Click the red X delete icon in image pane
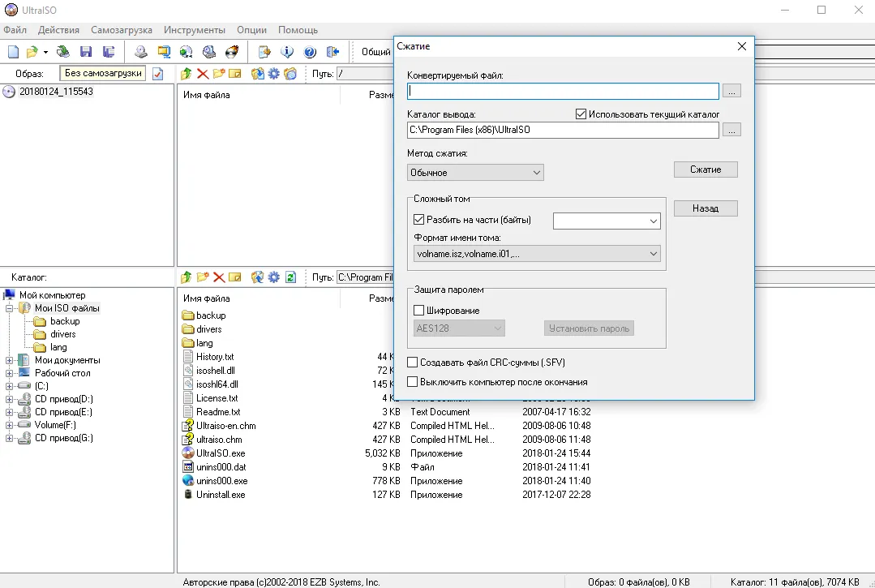 203,74
